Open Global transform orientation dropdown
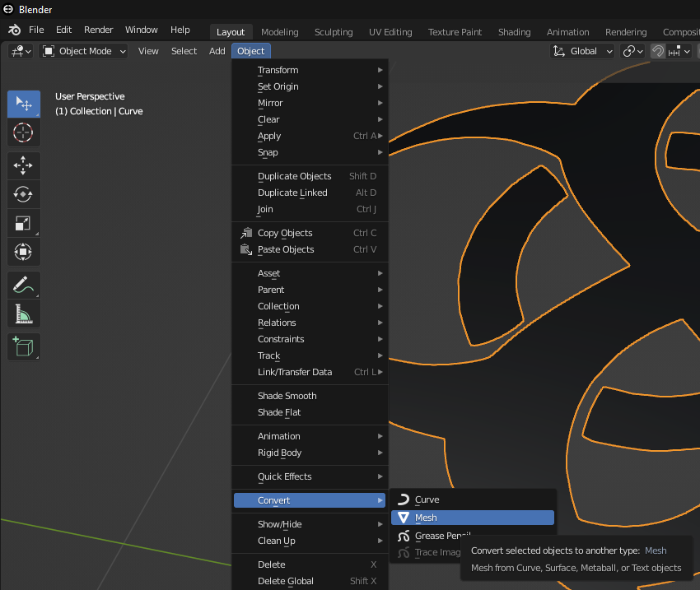The width and height of the screenshot is (700, 590). pyautogui.click(x=583, y=51)
